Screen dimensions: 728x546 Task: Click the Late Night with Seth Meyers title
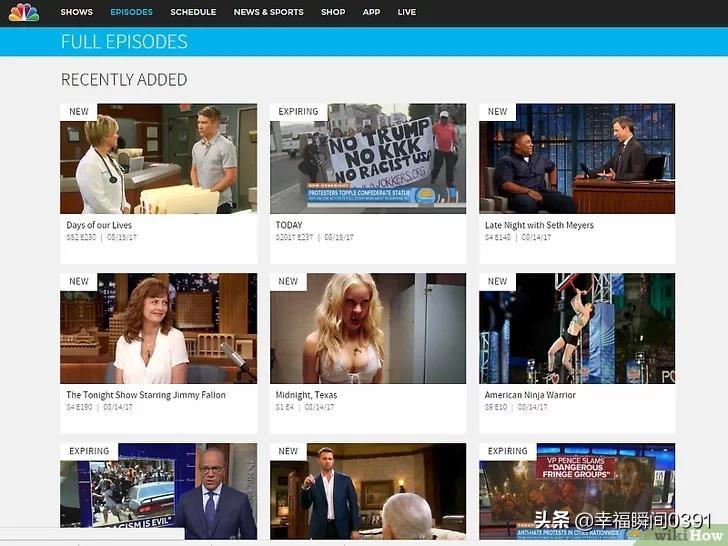pyautogui.click(x=539, y=225)
